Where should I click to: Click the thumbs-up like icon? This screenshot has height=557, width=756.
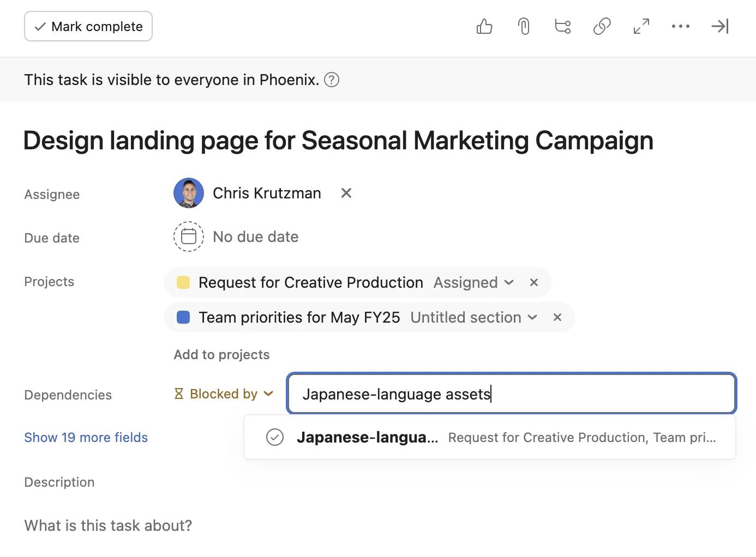coord(484,26)
